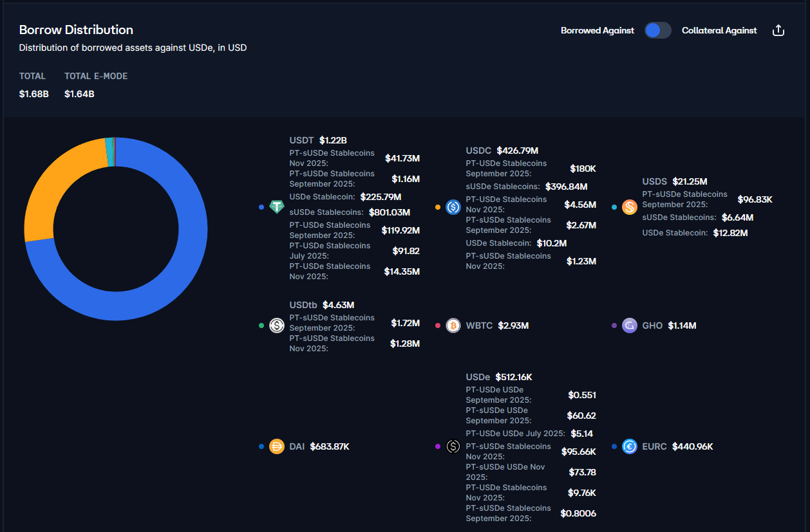Click the $9.76K value under USDe

click(x=582, y=493)
